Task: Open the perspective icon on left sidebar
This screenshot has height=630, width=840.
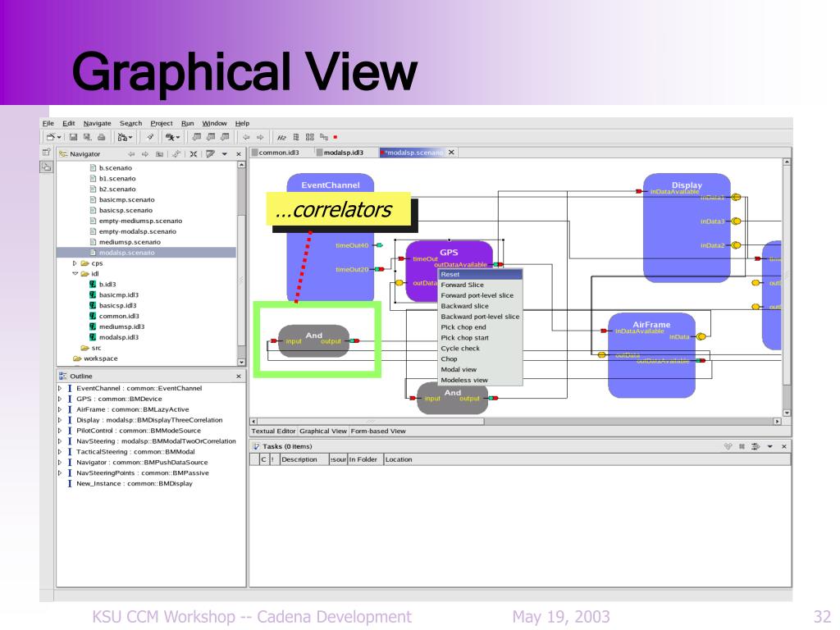Action: [47, 152]
